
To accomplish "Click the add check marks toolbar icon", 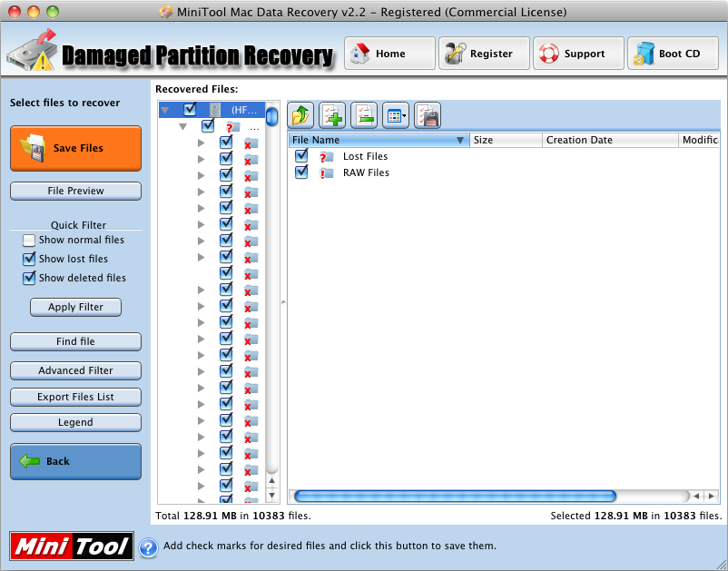I will (332, 115).
